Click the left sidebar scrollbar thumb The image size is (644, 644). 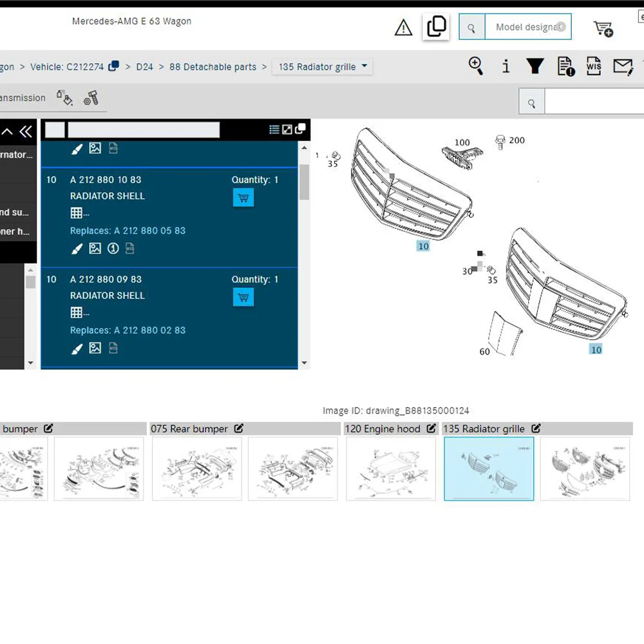[x=30, y=282]
